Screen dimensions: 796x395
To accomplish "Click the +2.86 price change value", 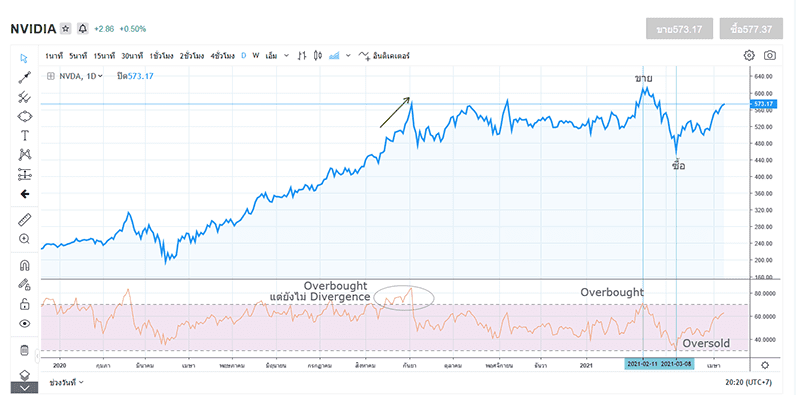I will coord(104,29).
